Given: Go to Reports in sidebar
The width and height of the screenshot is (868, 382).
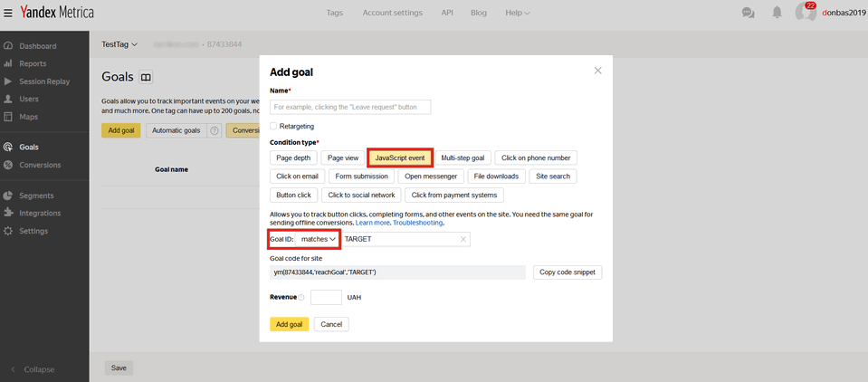Looking at the screenshot, I should [x=33, y=63].
